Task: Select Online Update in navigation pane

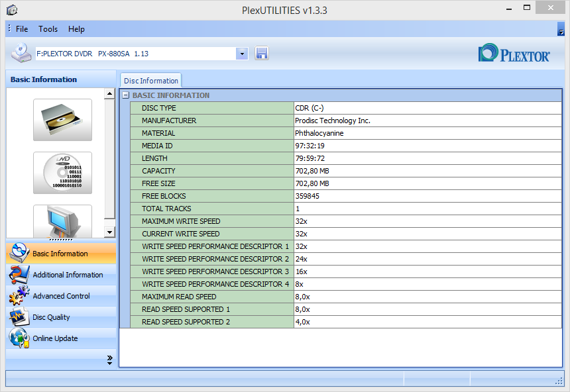Action: (61, 338)
